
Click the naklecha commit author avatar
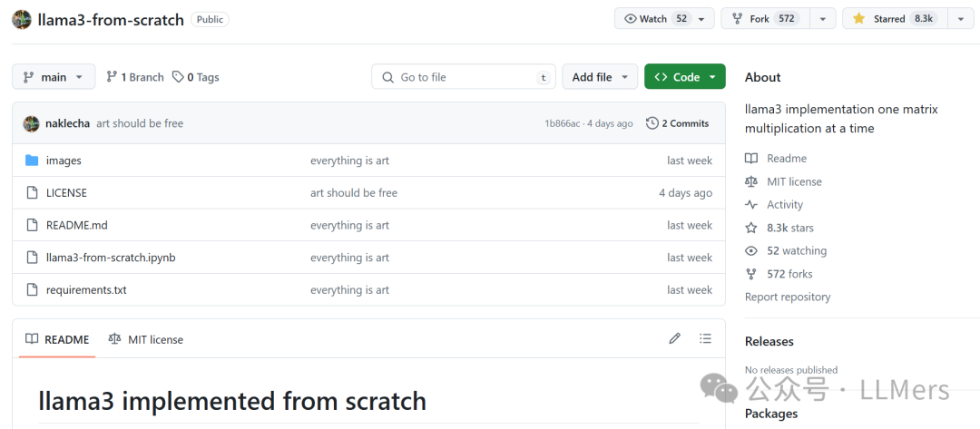(x=32, y=123)
